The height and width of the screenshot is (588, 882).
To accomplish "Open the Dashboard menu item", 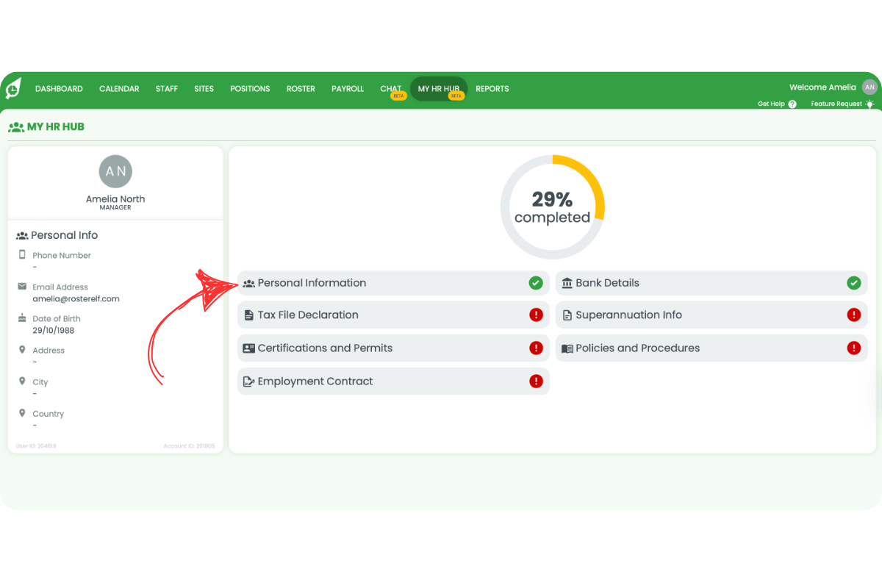I will pyautogui.click(x=59, y=89).
